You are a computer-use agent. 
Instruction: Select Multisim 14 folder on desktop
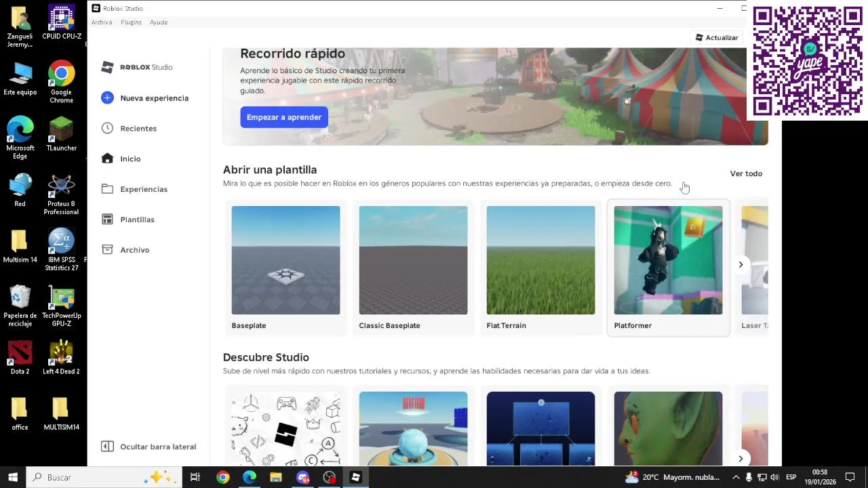[20, 246]
